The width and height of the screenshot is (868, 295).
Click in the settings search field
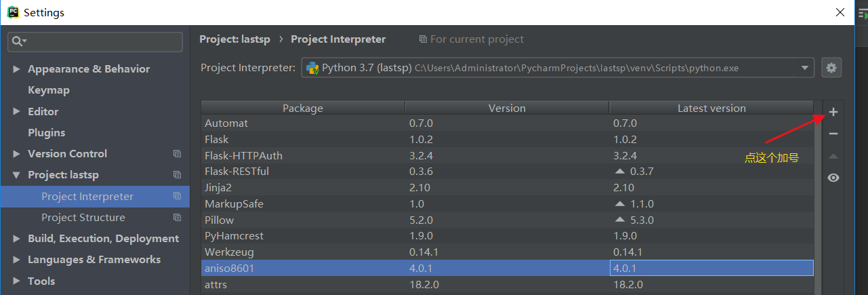tap(102, 42)
